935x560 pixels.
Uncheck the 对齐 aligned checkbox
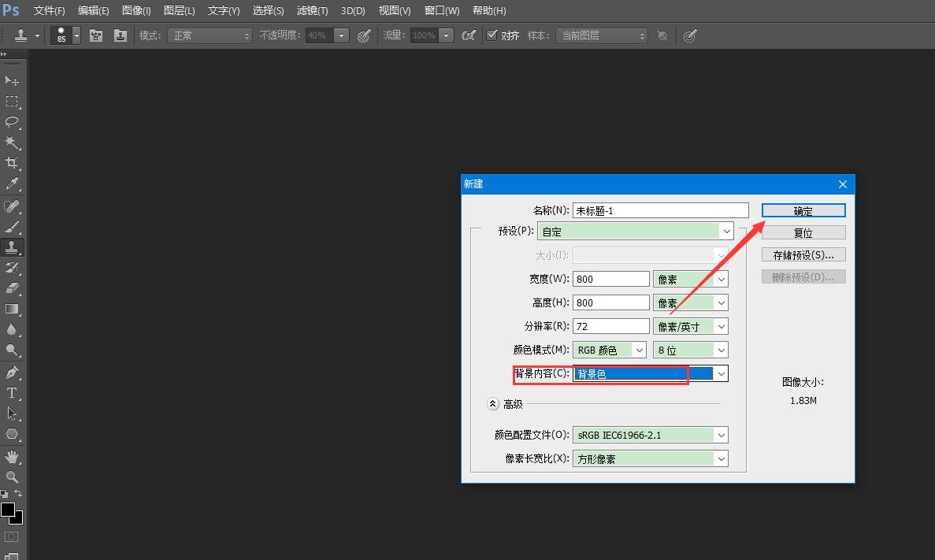(x=492, y=35)
